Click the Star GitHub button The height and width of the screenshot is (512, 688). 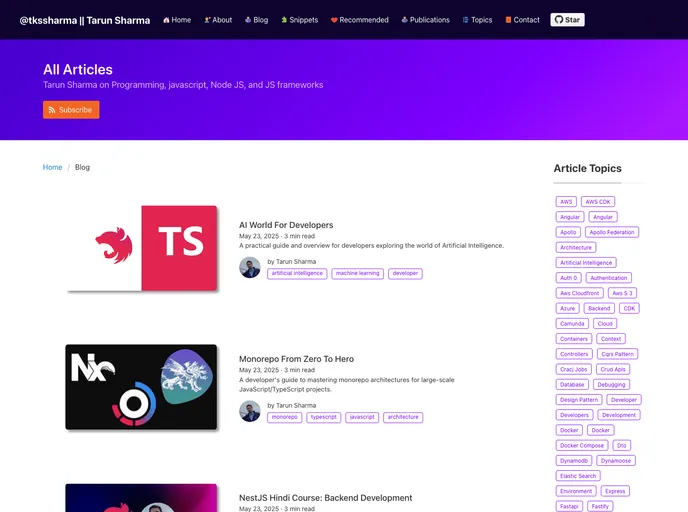coord(567,20)
